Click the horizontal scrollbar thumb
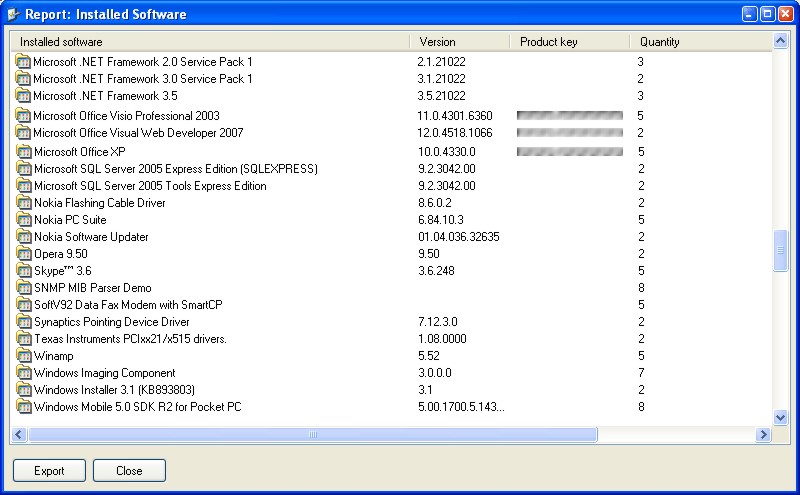The image size is (800, 495). [313, 435]
